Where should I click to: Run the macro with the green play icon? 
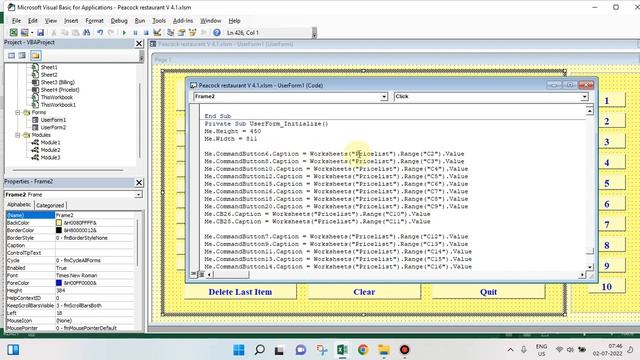click(x=124, y=33)
